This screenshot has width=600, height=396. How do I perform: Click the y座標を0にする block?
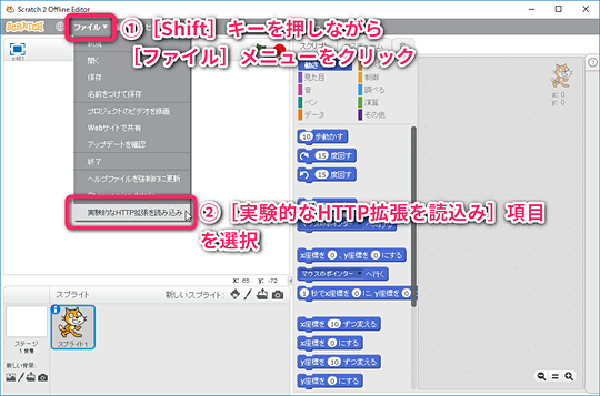[x=330, y=381]
